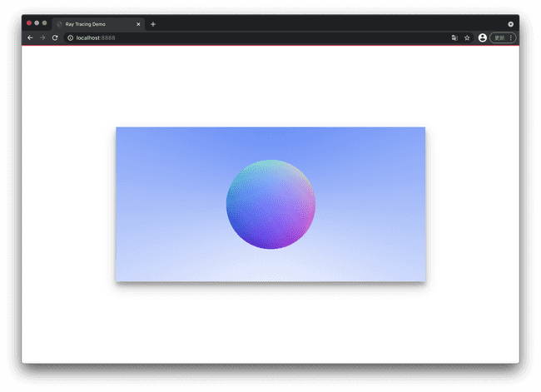
Task: Maximize the browser window
Action: tap(44, 23)
